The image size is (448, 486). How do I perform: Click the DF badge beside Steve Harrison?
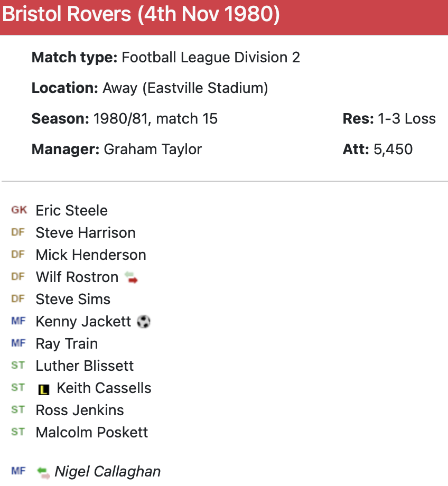pos(18,232)
